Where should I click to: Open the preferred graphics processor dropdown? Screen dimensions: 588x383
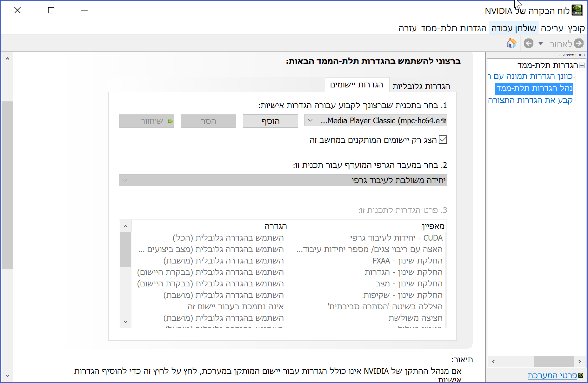283,180
